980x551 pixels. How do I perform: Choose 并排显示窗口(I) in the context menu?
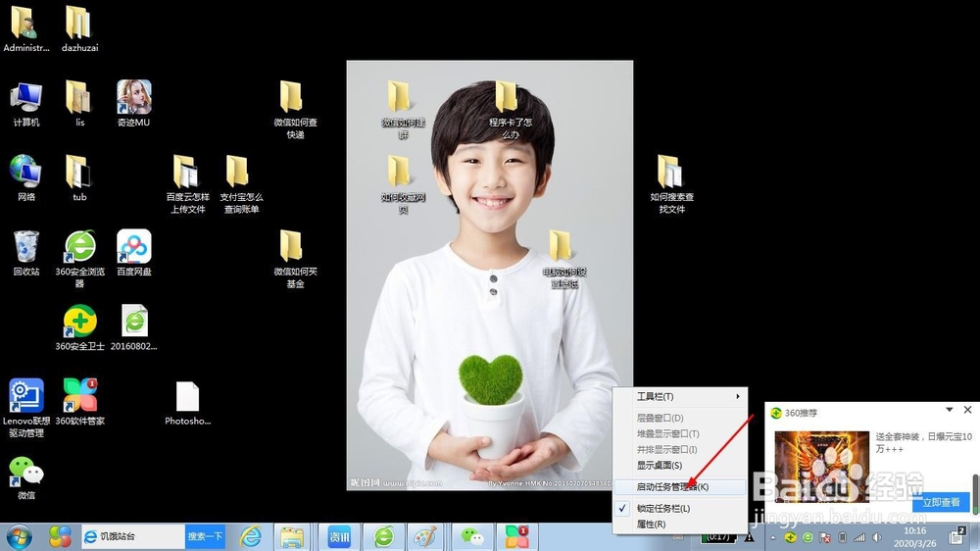(680, 449)
